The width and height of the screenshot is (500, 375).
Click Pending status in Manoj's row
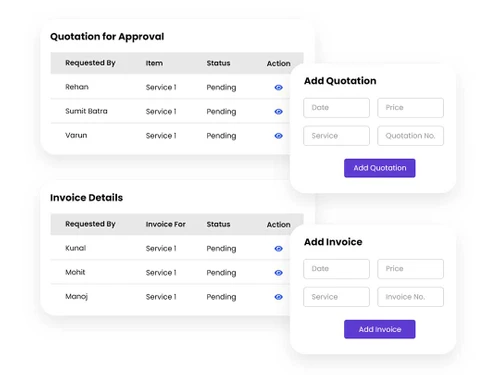221,297
